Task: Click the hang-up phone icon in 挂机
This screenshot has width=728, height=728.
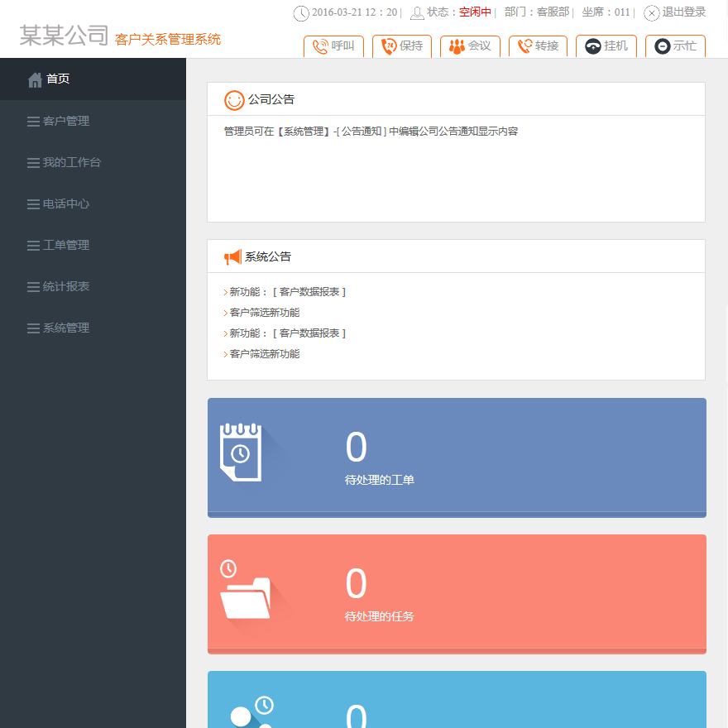Action: click(593, 46)
